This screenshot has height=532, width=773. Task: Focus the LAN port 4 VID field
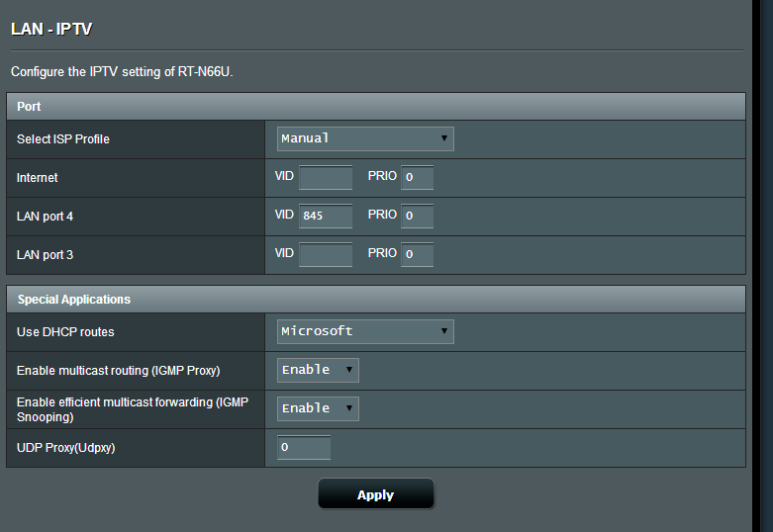[x=326, y=216]
